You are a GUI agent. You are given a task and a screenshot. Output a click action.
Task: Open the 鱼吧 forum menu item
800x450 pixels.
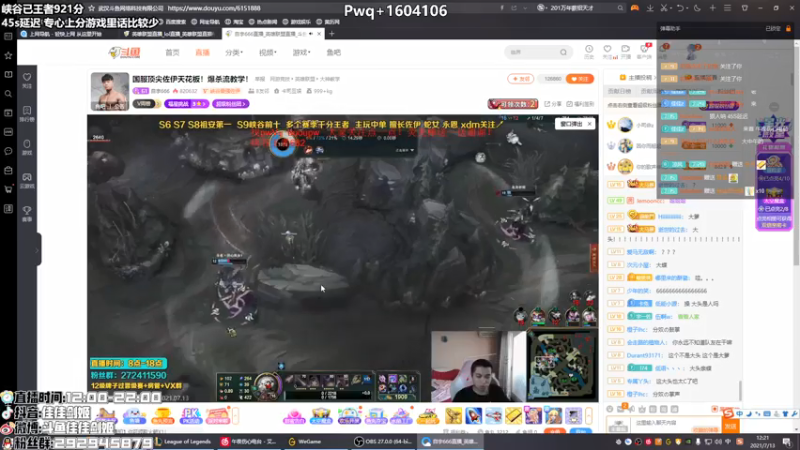333,53
